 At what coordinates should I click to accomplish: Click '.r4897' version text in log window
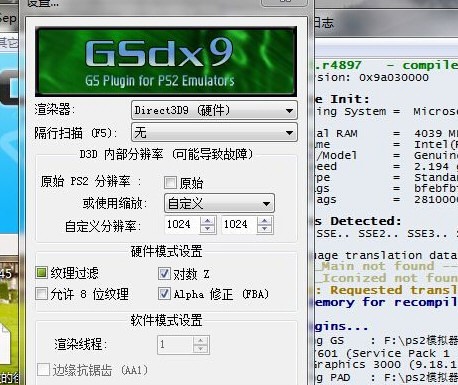(x=338, y=65)
